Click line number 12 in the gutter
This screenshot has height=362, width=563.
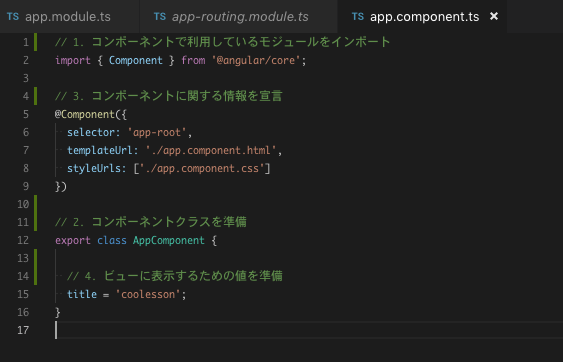[x=23, y=240]
